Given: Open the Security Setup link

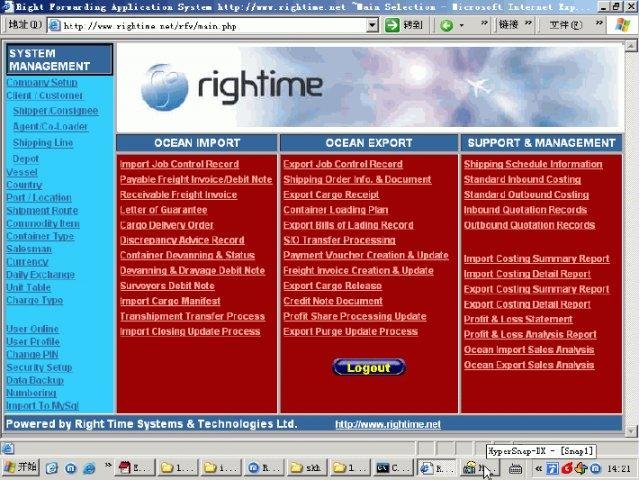Looking at the screenshot, I should (39, 368).
